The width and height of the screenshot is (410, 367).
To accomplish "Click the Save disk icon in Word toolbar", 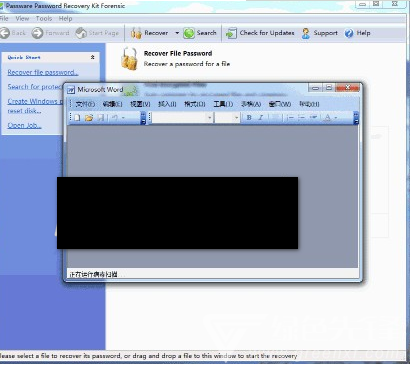I will [x=101, y=117].
